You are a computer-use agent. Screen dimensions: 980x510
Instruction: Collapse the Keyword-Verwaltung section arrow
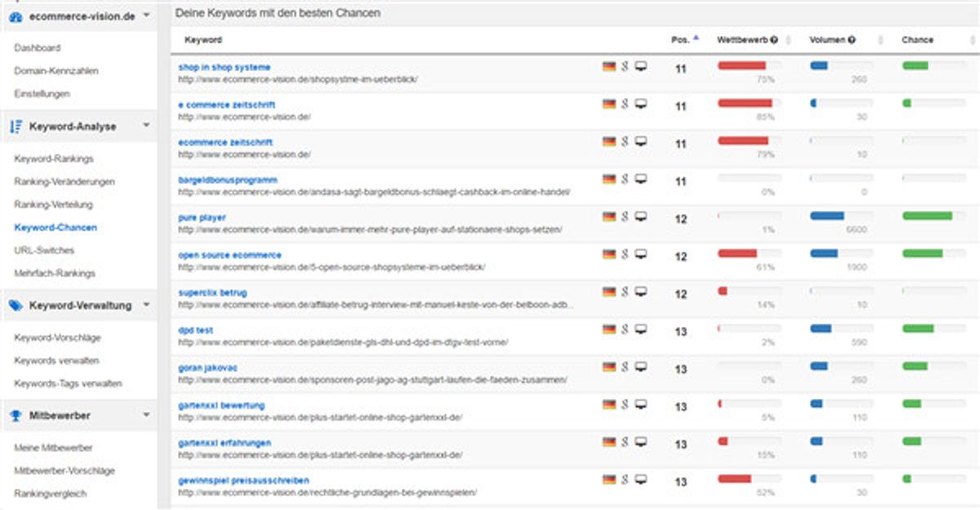click(145, 304)
